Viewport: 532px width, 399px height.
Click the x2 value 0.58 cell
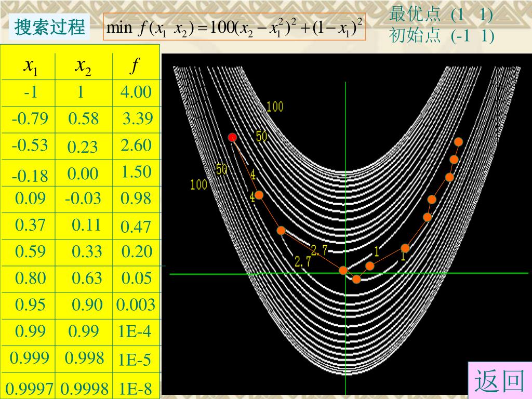(84, 118)
